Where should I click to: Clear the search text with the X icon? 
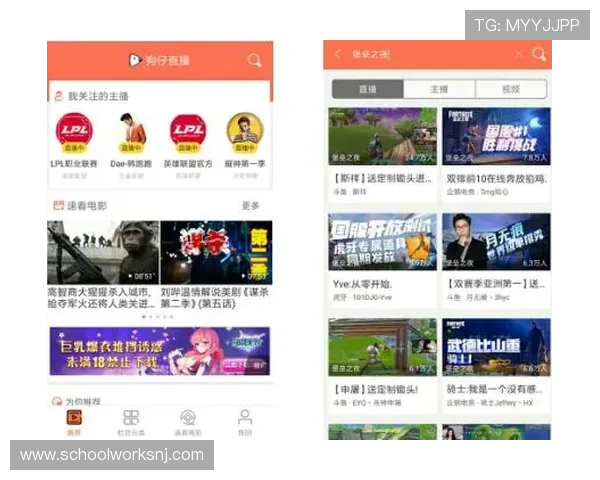click(x=519, y=54)
